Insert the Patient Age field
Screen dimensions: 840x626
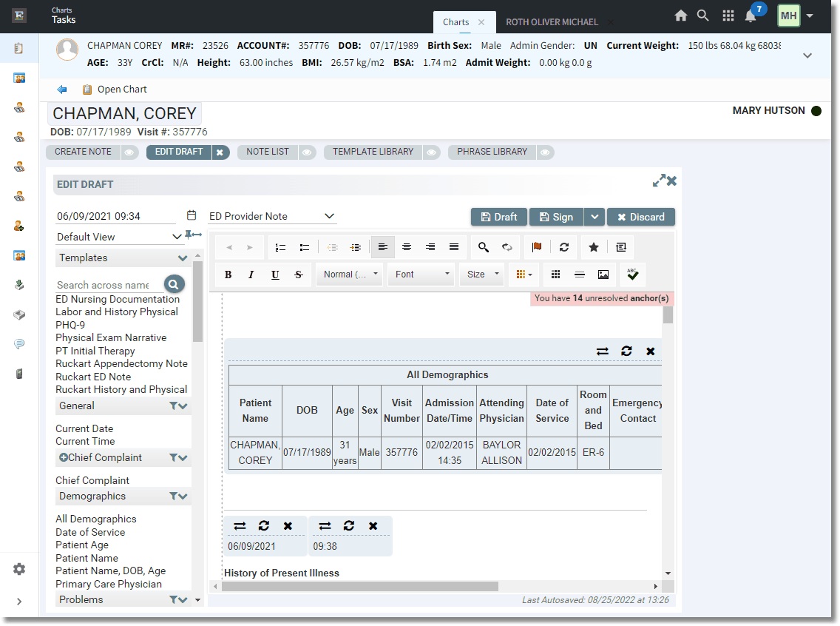[x=82, y=545]
